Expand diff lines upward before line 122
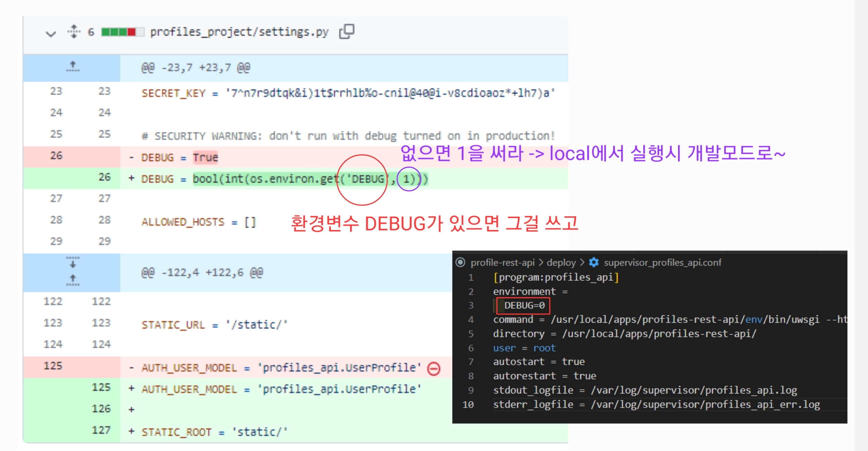 (x=73, y=280)
